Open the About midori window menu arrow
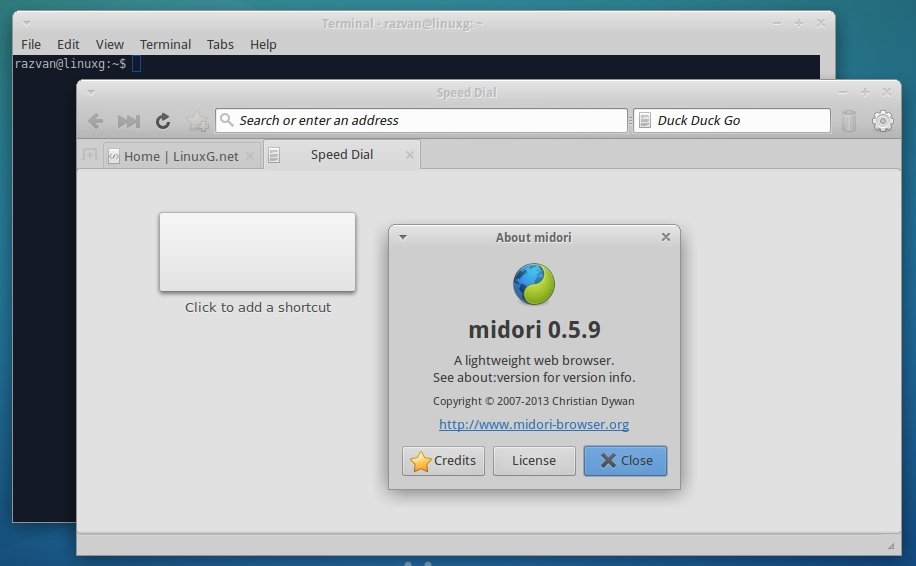Image resolution: width=916 pixels, height=566 pixels. point(403,237)
